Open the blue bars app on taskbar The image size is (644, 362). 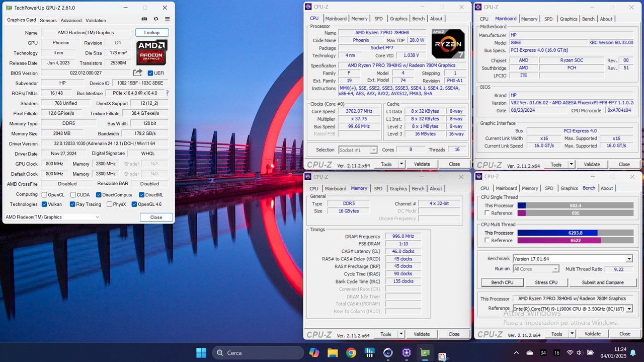(370, 352)
